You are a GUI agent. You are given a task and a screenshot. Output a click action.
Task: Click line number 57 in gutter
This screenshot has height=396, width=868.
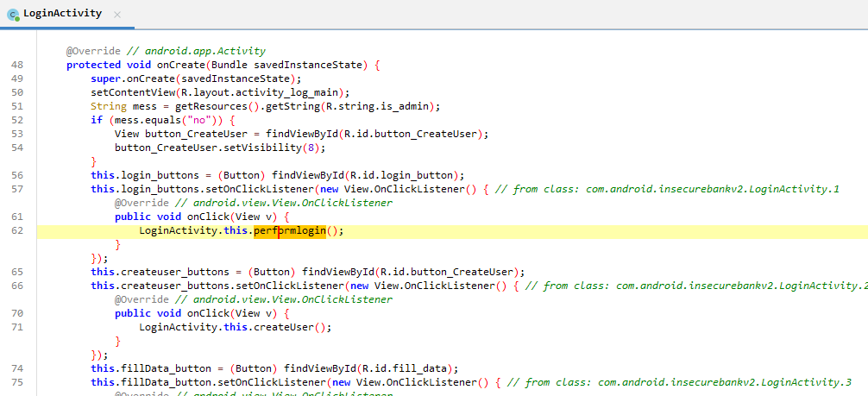17,190
